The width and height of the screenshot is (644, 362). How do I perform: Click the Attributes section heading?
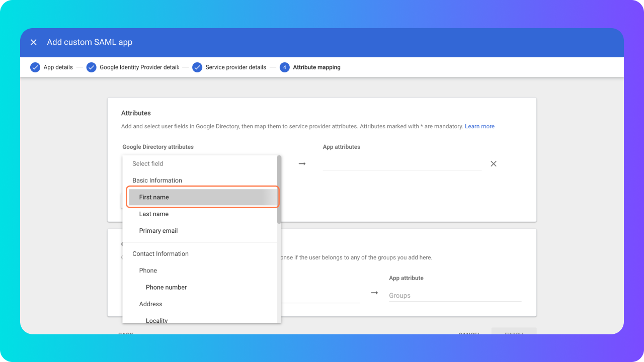[x=136, y=113]
